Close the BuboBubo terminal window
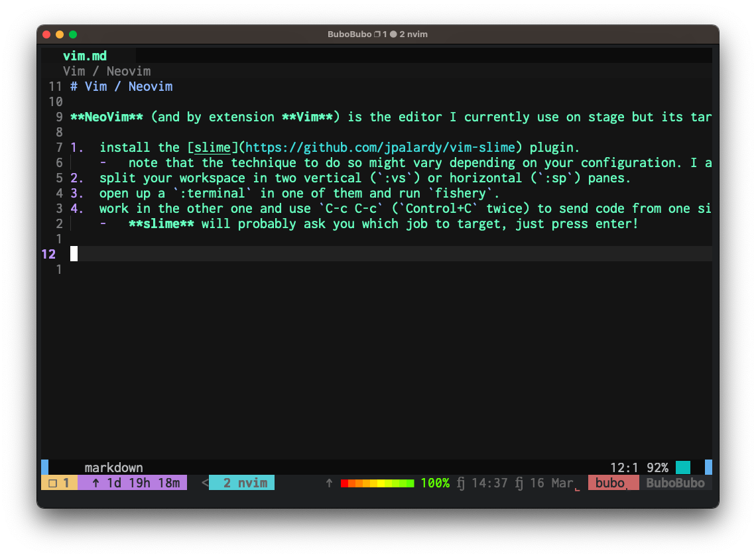The width and height of the screenshot is (756, 557). pos(46,34)
